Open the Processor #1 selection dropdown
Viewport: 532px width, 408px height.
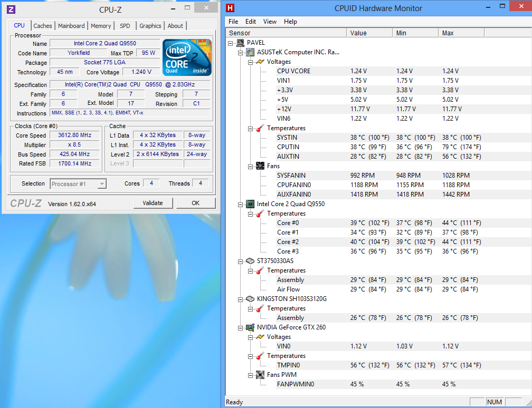[102, 183]
